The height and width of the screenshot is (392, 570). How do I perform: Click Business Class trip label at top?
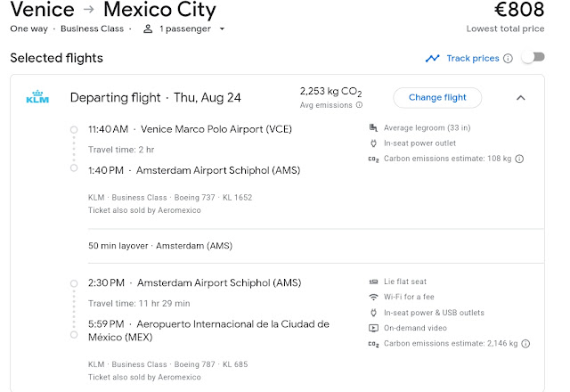(x=92, y=29)
